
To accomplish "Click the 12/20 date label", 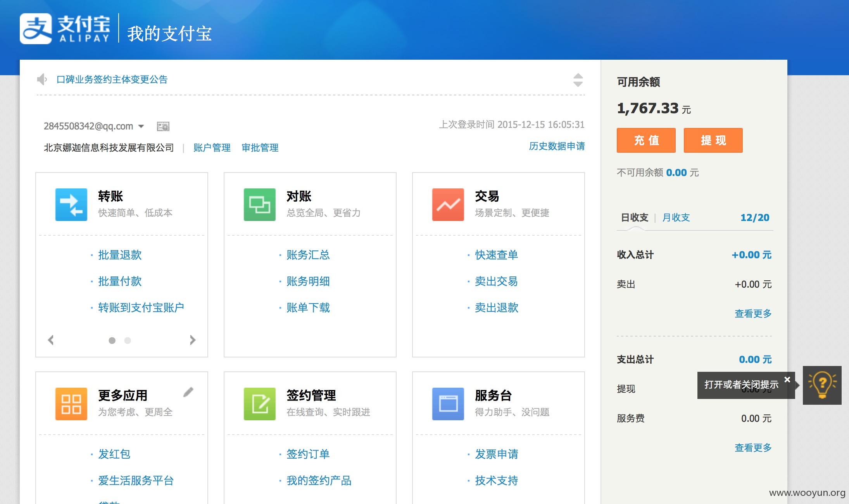I will tap(755, 217).
